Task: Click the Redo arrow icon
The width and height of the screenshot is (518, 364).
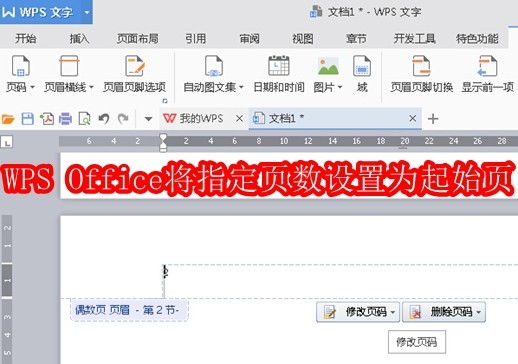Action: 123,119
